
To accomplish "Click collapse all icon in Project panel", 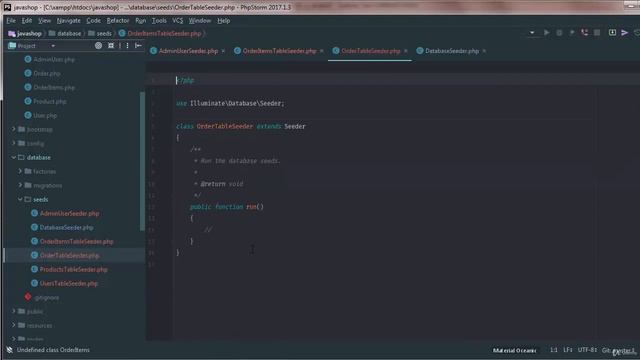I will [111, 46].
